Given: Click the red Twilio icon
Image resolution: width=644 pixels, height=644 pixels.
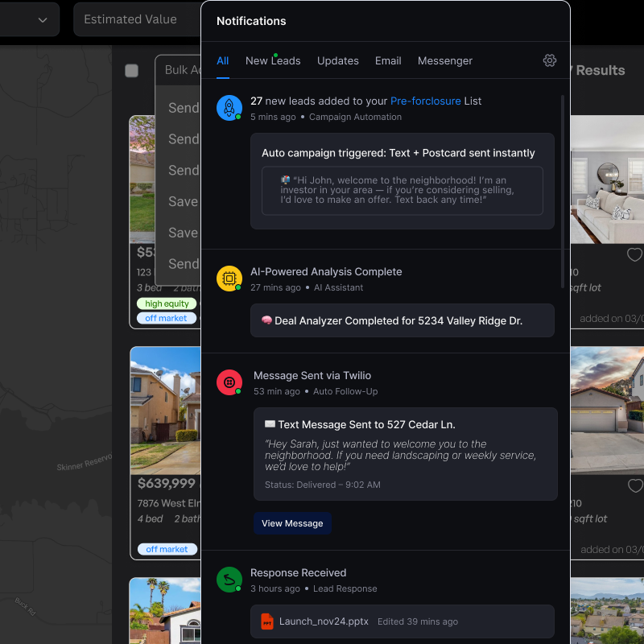Looking at the screenshot, I should point(229,382).
